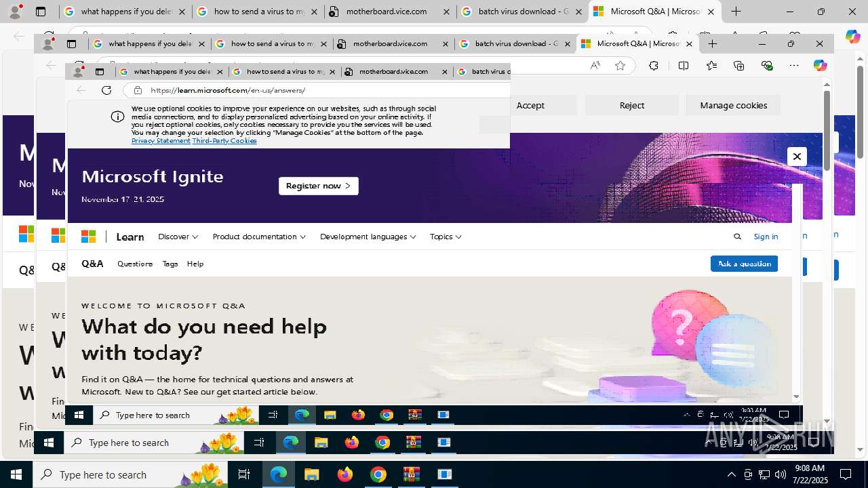The height and width of the screenshot is (488, 868).
Task: Switch to 'how to send a virus' outermost tab
Action: (x=258, y=12)
